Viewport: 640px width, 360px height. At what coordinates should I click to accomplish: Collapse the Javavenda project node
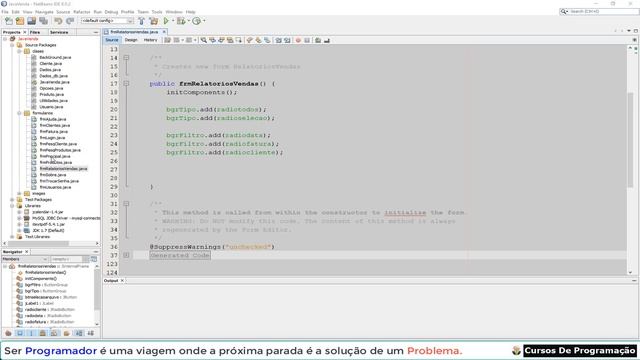(x=5, y=39)
